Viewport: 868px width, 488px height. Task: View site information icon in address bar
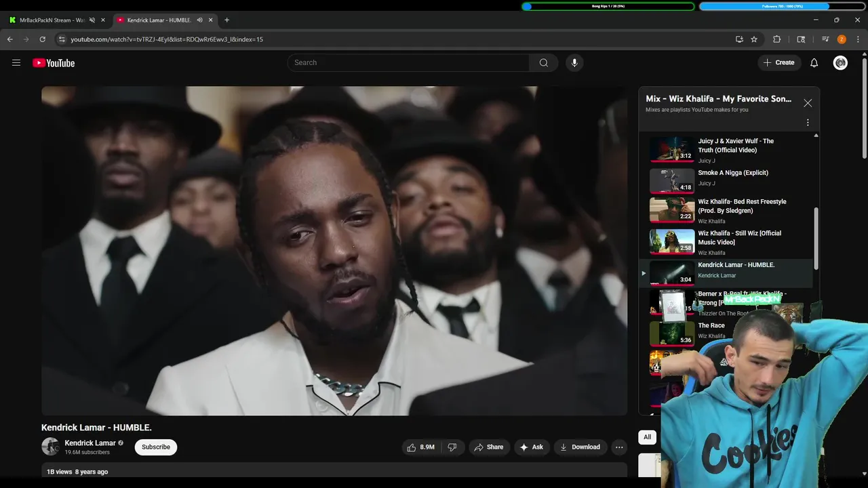(x=61, y=39)
